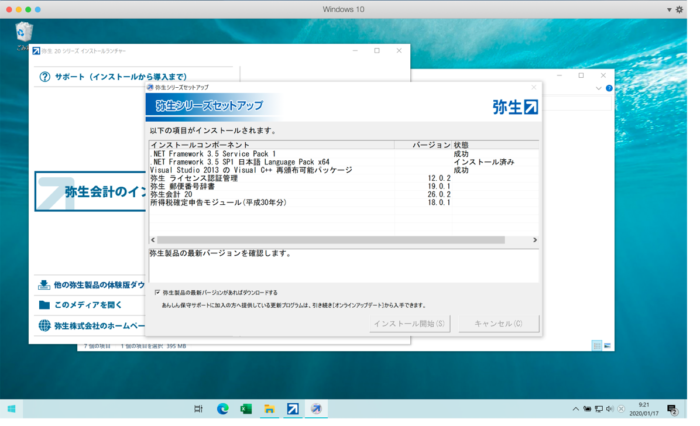The width and height of the screenshot is (700, 426).
Task: Select the 弥生 郵便番号辞書 row
Action: [344, 186]
